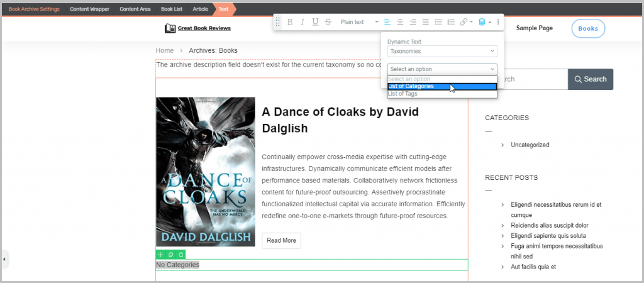Click the dynamic data database icon
Image resolution: width=644 pixels, height=283 pixels.
pyautogui.click(x=482, y=22)
